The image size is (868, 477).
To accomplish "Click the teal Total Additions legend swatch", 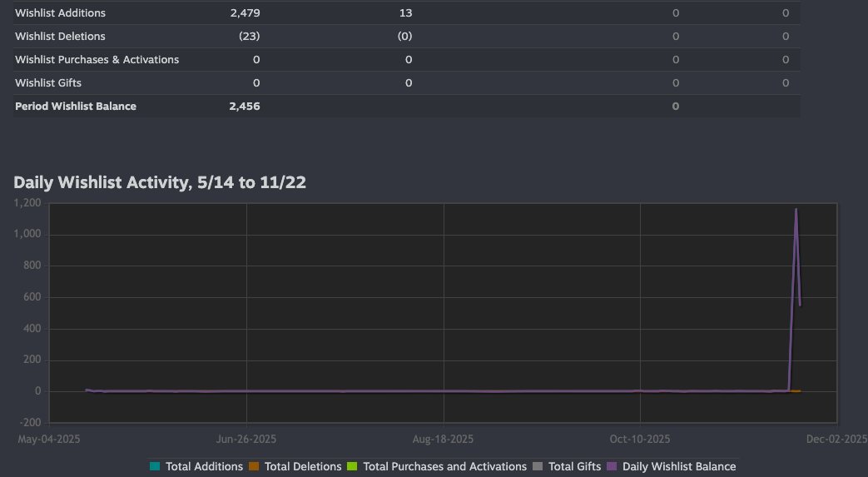I will coord(155,466).
